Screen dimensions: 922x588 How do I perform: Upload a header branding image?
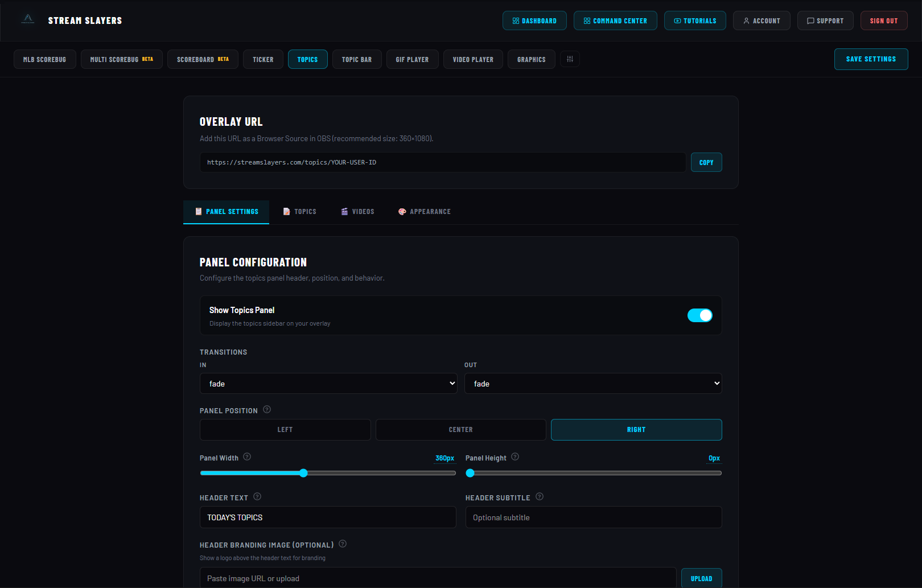click(701, 578)
